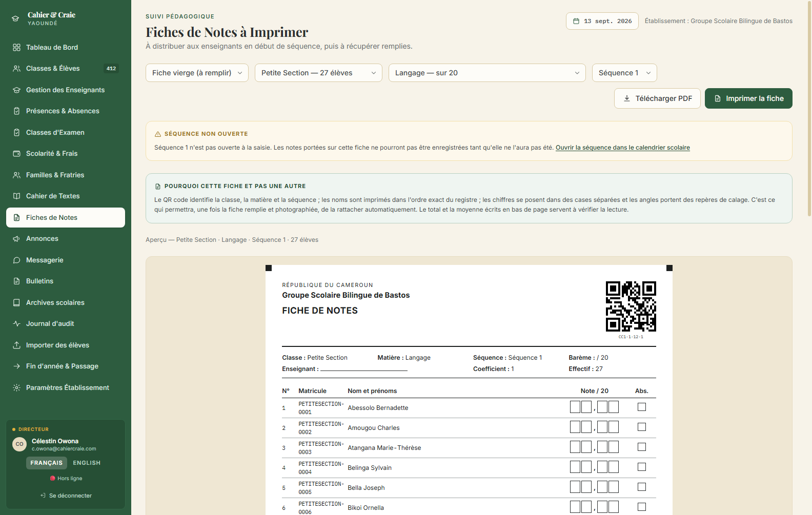The height and width of the screenshot is (515, 812).
Task: Click Imprimer la fiche button
Action: (748, 98)
